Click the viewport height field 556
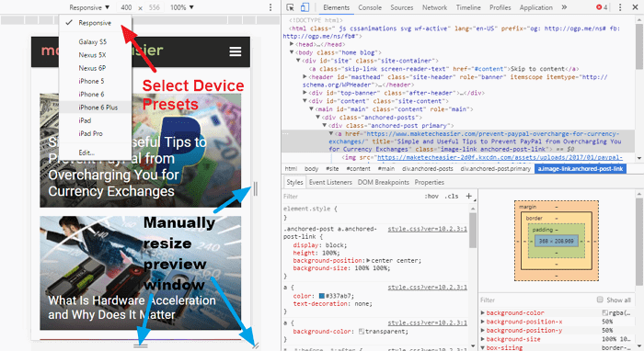The height and width of the screenshot is (351, 644). 155,7
